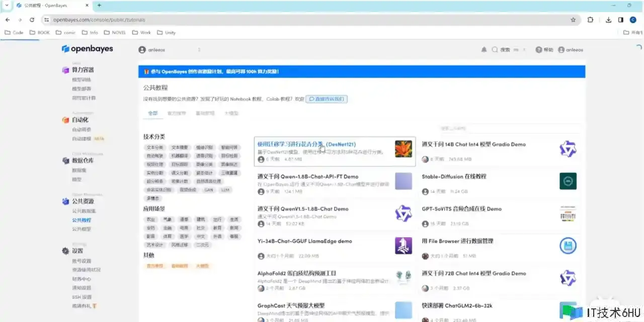Bookmark this page with star icon
The width and height of the screenshot is (644, 322).
[x=573, y=20]
